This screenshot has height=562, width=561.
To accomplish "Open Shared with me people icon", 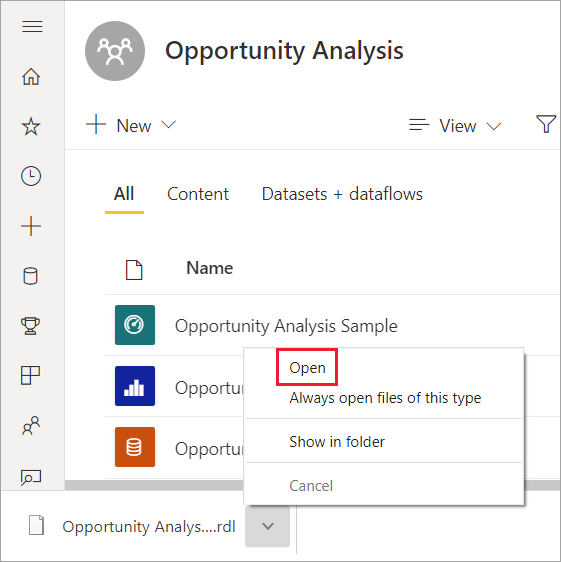I will pos(31,425).
